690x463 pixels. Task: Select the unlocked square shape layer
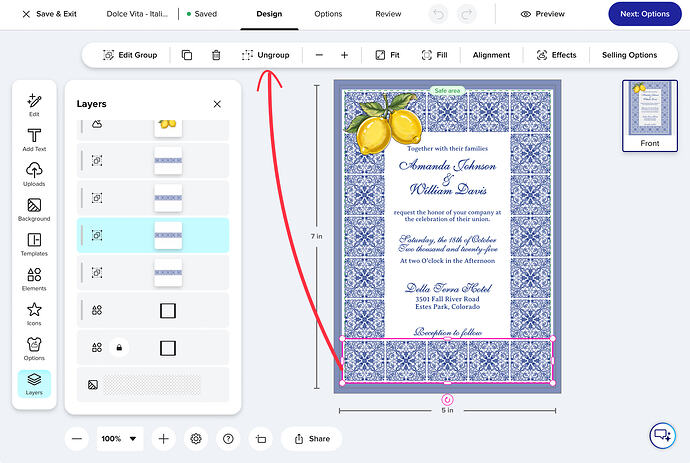tap(153, 310)
